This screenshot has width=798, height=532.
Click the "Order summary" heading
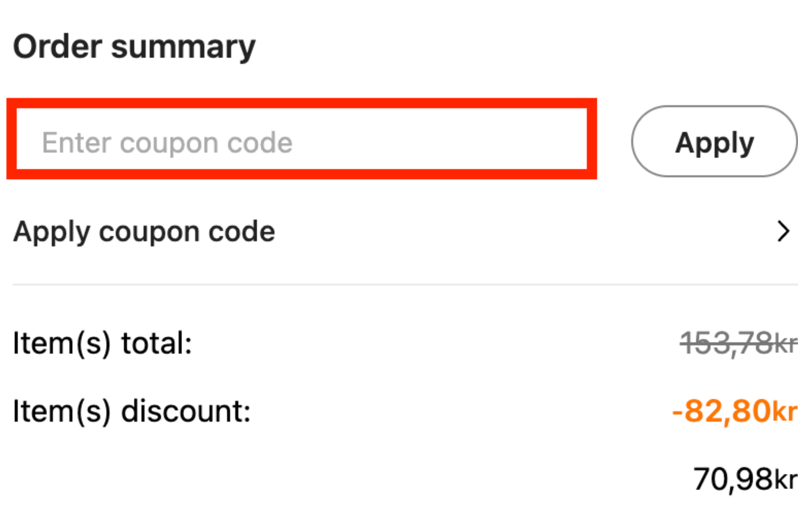point(134,47)
